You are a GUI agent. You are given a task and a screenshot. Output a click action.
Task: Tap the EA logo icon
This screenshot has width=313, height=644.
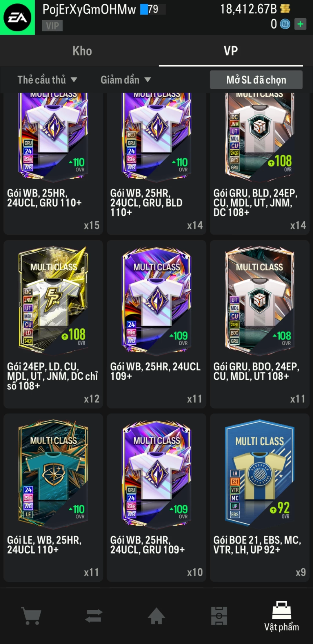click(17, 17)
